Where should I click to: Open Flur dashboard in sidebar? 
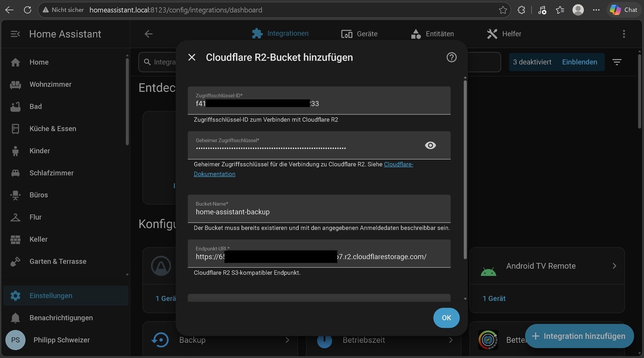66,217
